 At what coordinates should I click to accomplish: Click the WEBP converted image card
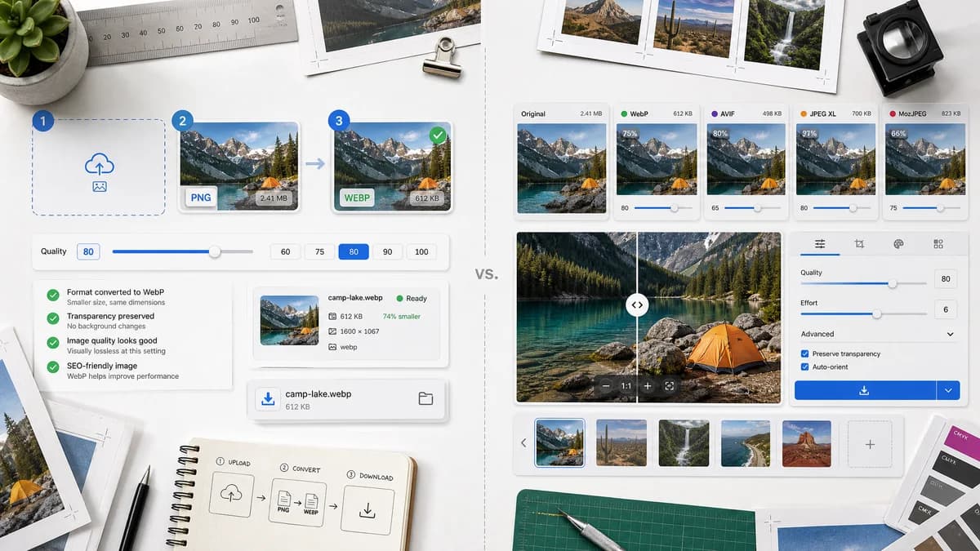point(392,167)
